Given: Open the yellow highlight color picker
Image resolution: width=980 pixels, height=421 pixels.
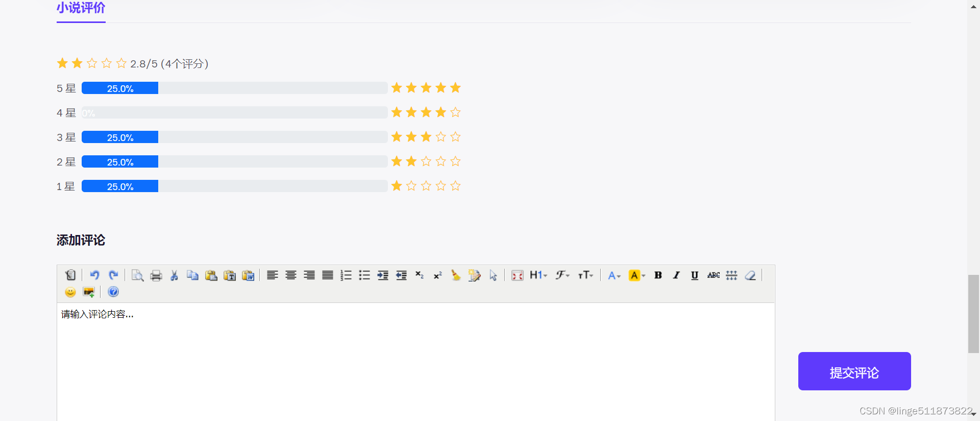Looking at the screenshot, I should click(637, 275).
